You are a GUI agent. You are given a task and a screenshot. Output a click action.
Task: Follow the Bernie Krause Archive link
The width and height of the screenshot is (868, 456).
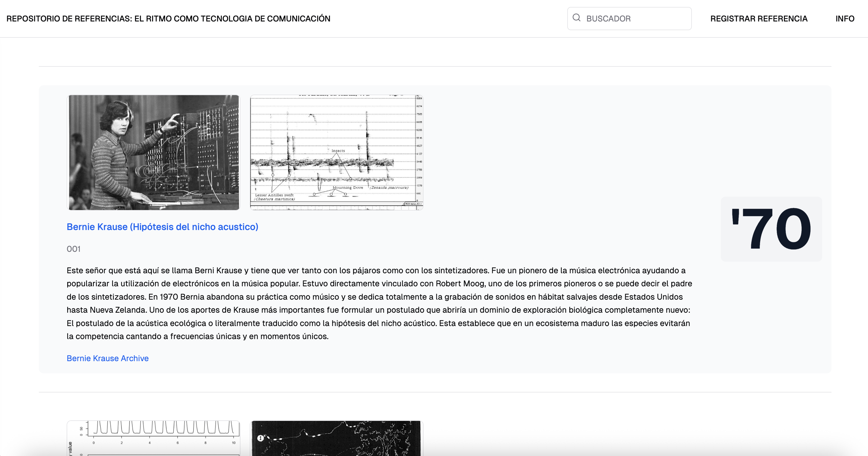point(107,358)
